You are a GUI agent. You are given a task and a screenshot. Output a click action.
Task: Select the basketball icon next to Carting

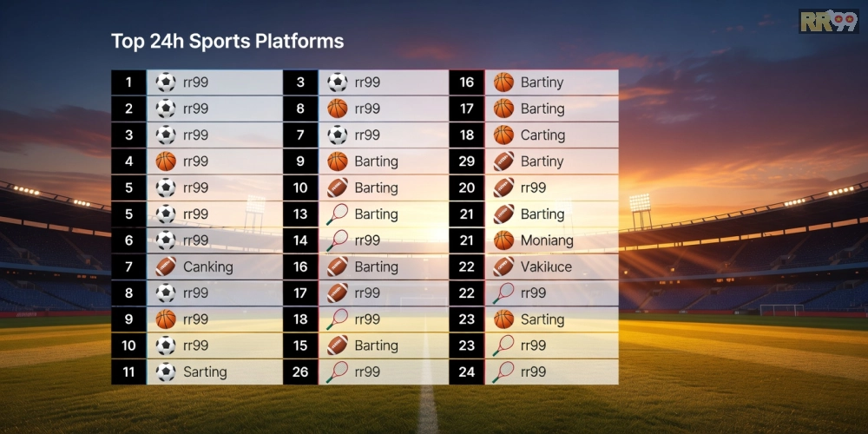(503, 135)
